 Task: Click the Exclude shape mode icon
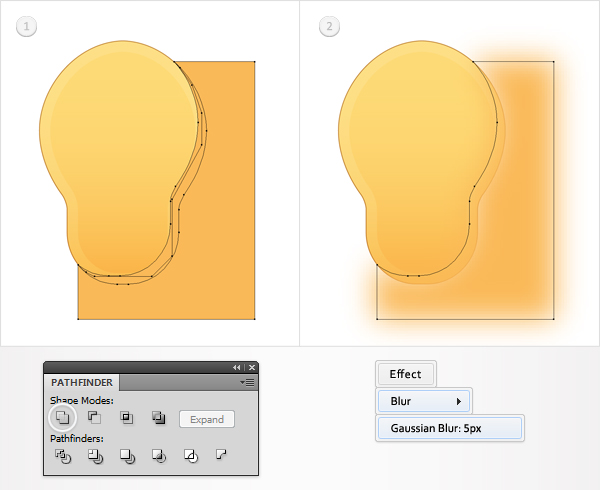[x=158, y=417]
